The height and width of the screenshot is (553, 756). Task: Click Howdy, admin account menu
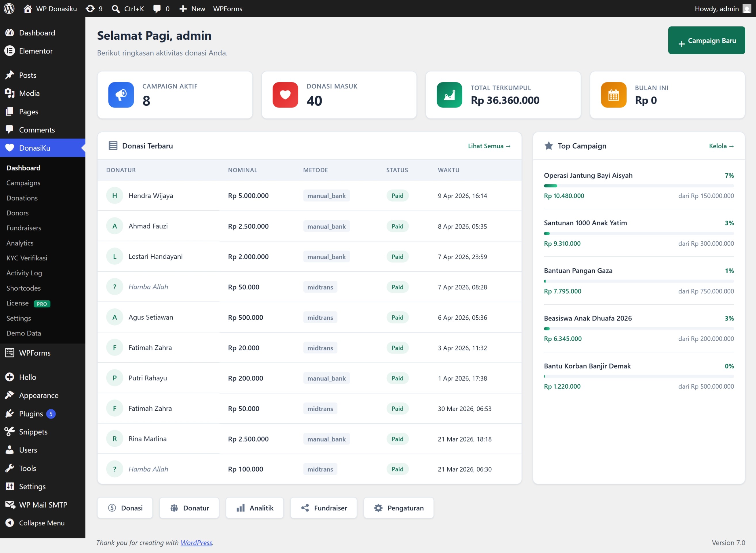point(723,9)
